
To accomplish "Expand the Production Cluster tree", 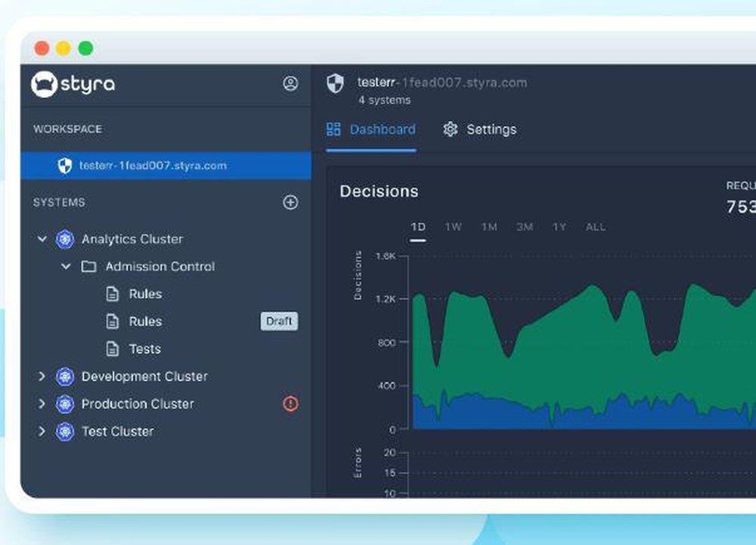I will (42, 404).
